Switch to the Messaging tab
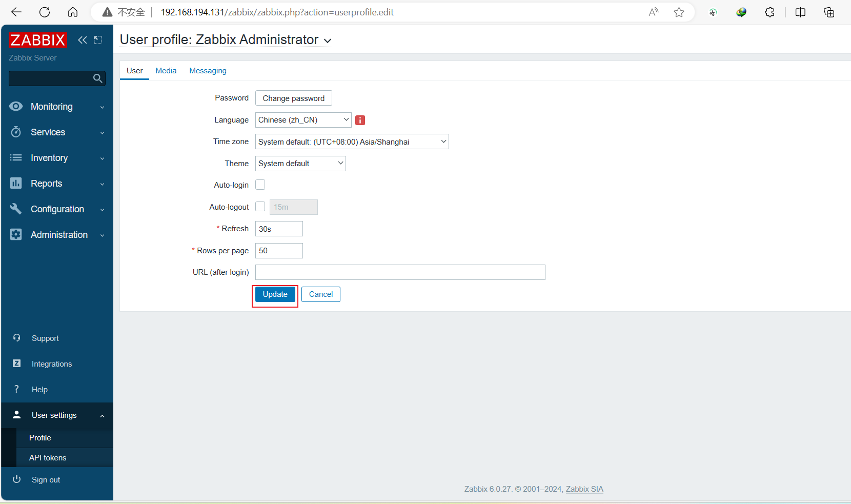The width and height of the screenshot is (851, 504). (208, 71)
